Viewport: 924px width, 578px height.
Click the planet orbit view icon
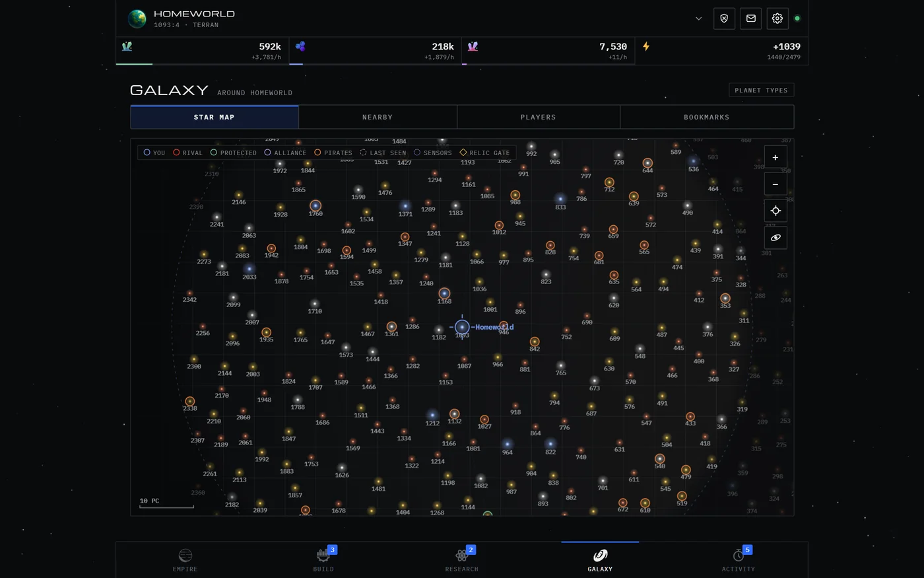tap(775, 238)
